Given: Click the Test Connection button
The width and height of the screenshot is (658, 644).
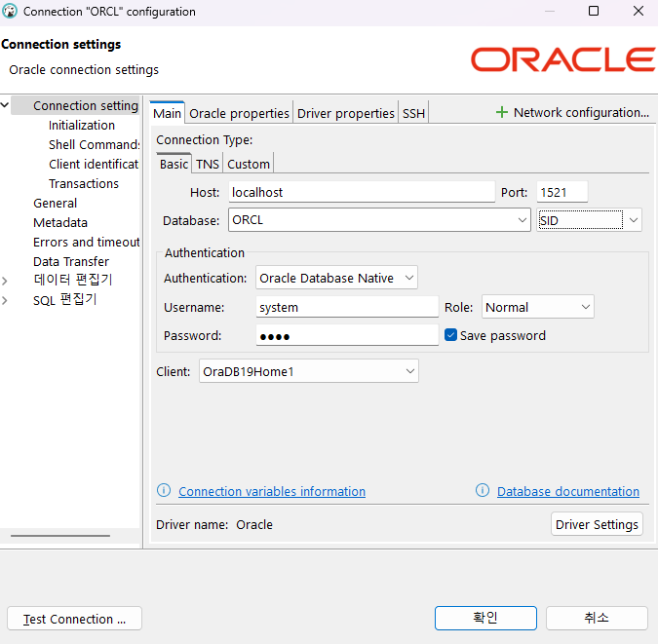Looking at the screenshot, I should pyautogui.click(x=74, y=619).
